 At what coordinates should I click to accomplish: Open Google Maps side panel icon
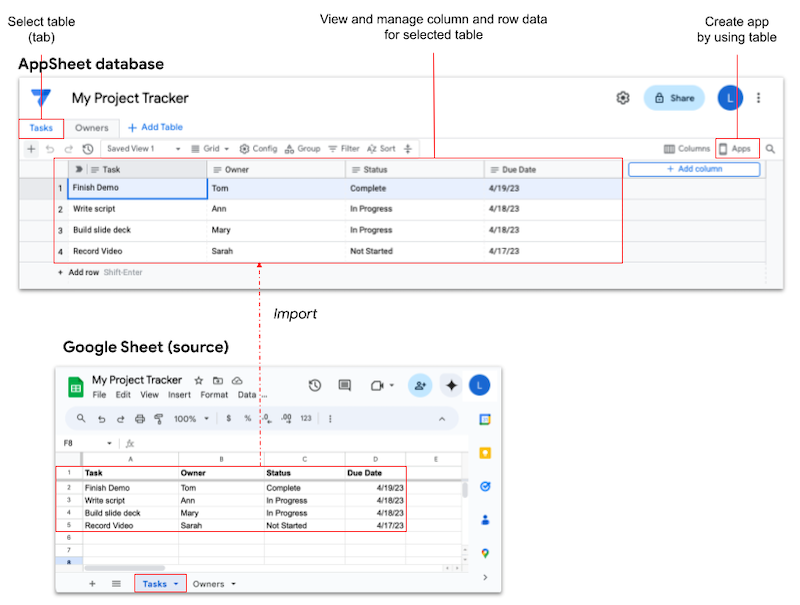pos(485,553)
